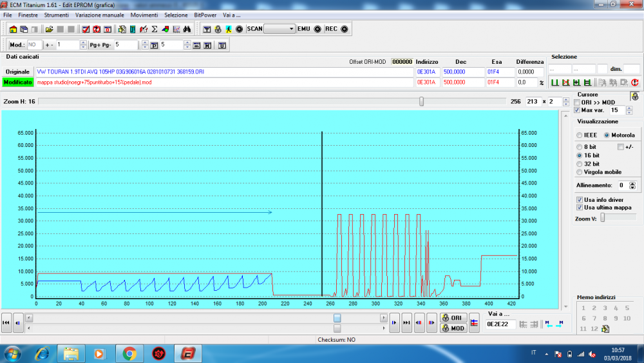Click the sigma checksum icon
The height and width of the screenshot is (363, 644).
click(155, 29)
